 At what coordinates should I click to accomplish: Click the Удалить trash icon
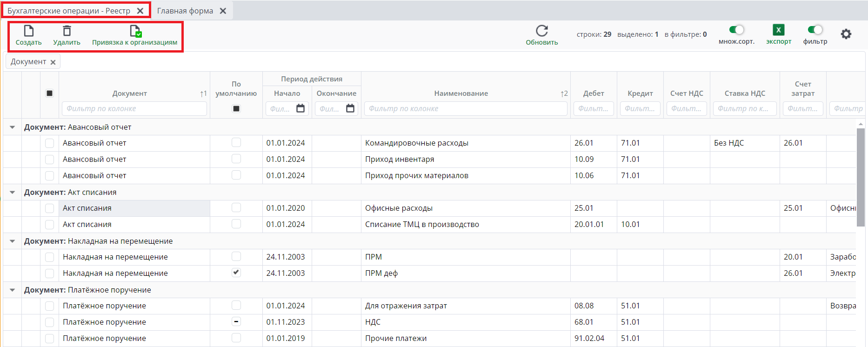click(x=67, y=31)
